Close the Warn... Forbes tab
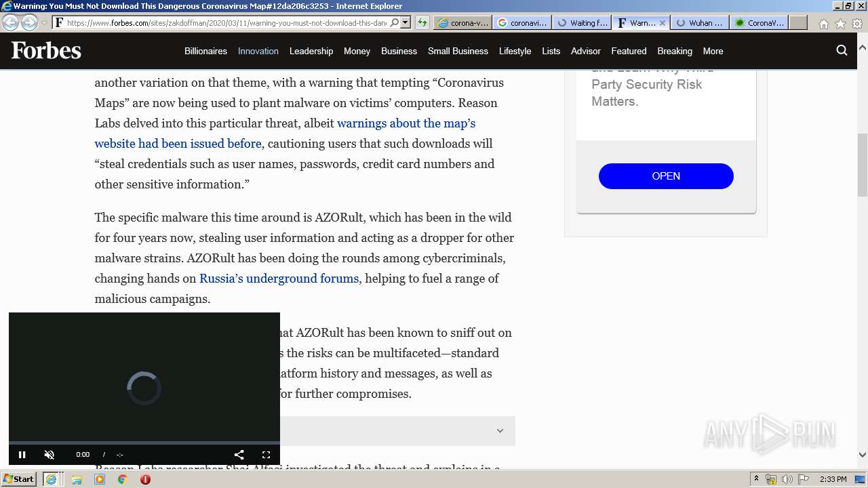Viewport: 868px width, 488px height. pos(663,22)
